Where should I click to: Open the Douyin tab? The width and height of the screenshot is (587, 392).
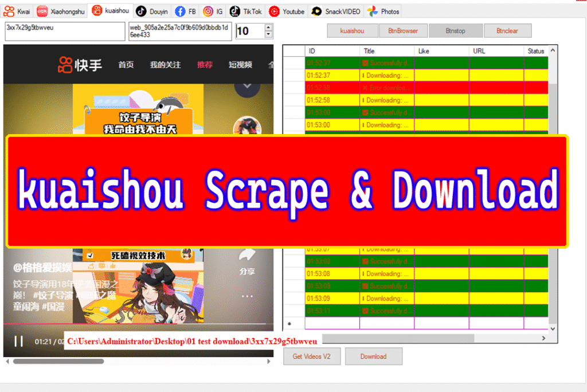pos(151,11)
